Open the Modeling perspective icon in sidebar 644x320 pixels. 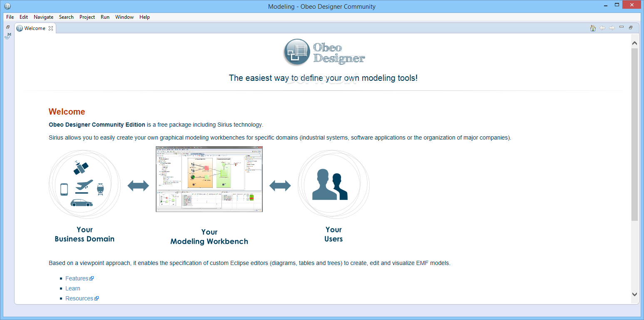coord(8,36)
